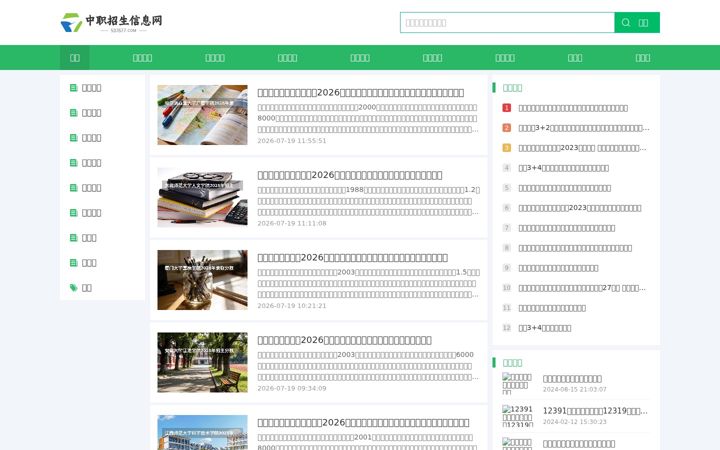This screenshot has width=720, height=450.
Task: Open ranked entry 4 starting with "3+4"
Action: click(x=563, y=168)
